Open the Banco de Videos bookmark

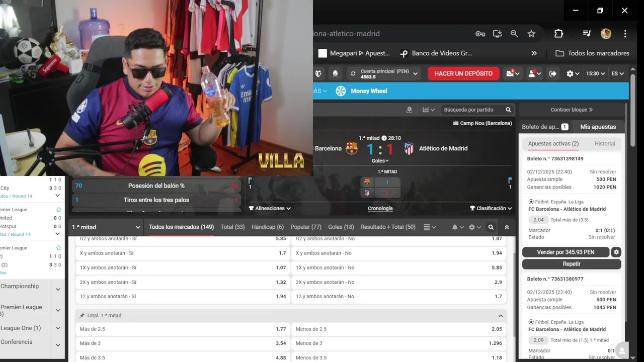point(436,53)
